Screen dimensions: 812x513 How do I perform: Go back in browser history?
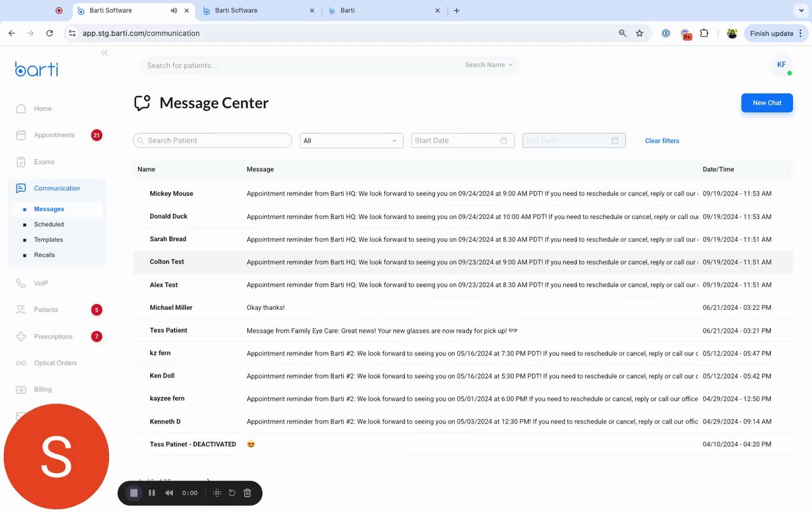[x=11, y=33]
